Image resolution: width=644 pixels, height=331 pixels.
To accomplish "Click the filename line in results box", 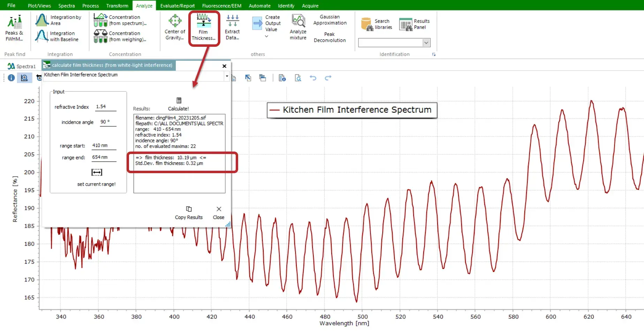I will point(171,118).
